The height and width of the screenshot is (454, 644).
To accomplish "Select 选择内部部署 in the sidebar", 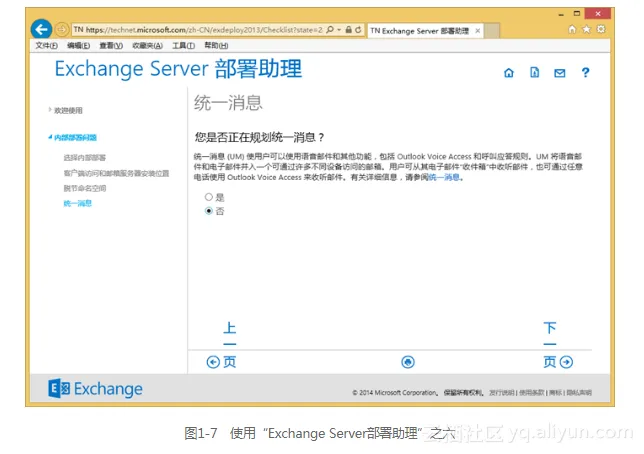I will pyautogui.click(x=85, y=158).
